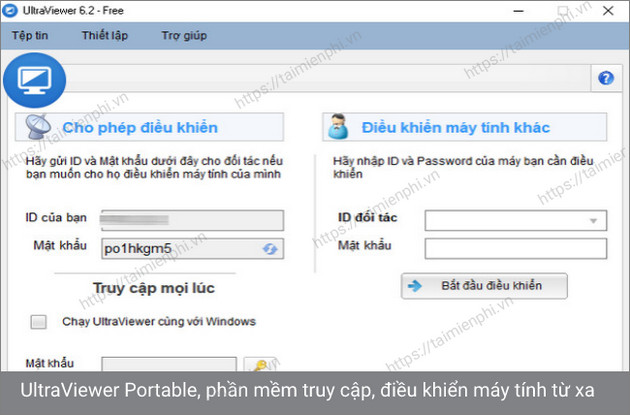Click the key icon beside the bottom password field

pos(260,366)
